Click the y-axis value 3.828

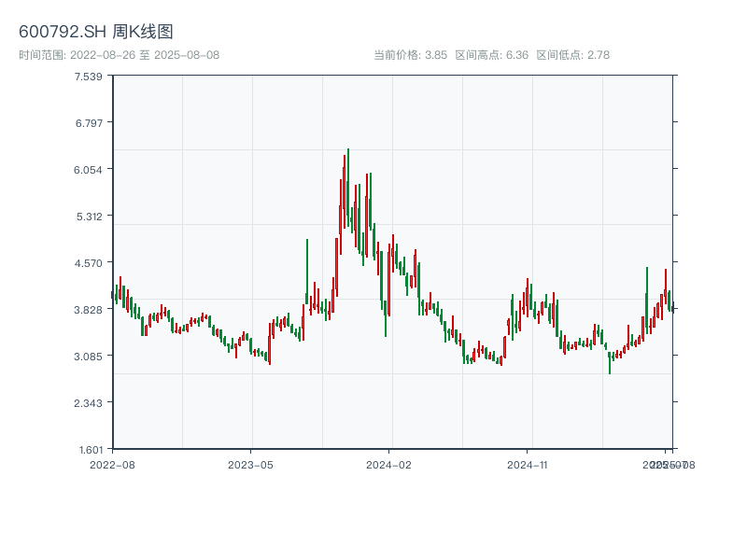(x=88, y=310)
